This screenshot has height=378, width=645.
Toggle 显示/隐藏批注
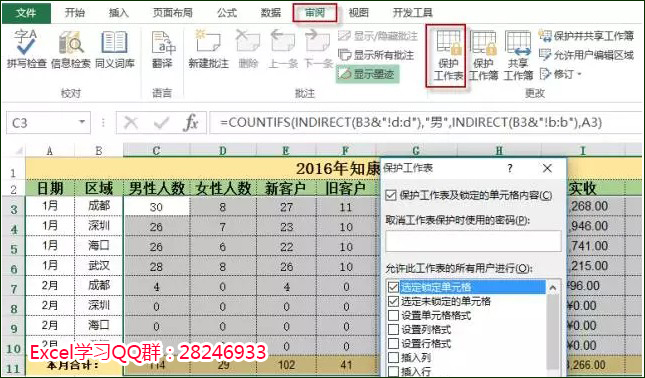378,36
